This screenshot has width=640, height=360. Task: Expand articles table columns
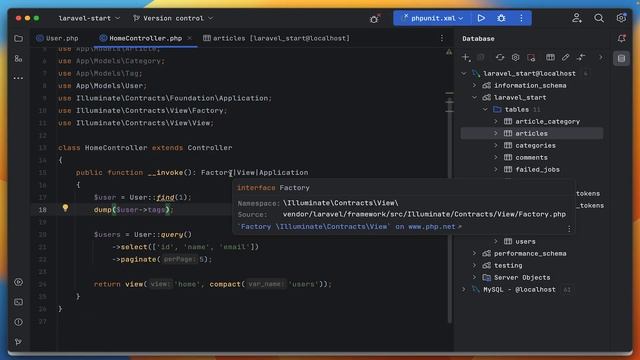pyautogui.click(x=496, y=133)
